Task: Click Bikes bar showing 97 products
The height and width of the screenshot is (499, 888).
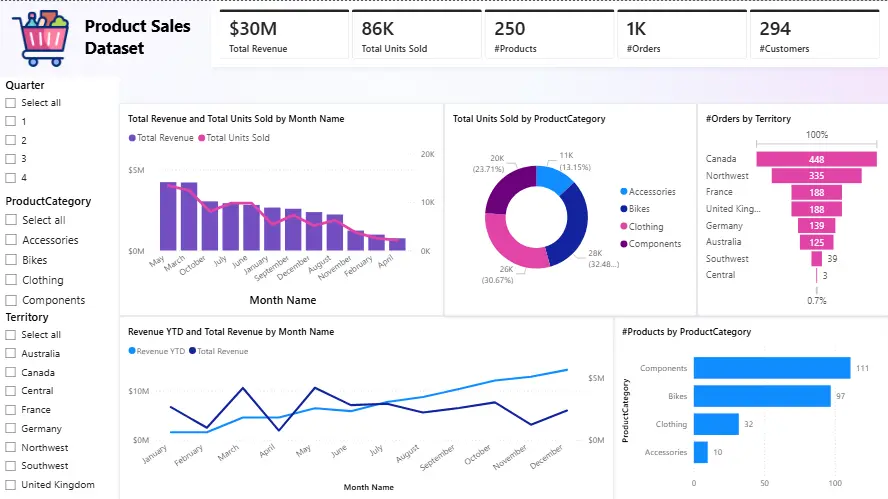Action: tap(762, 396)
